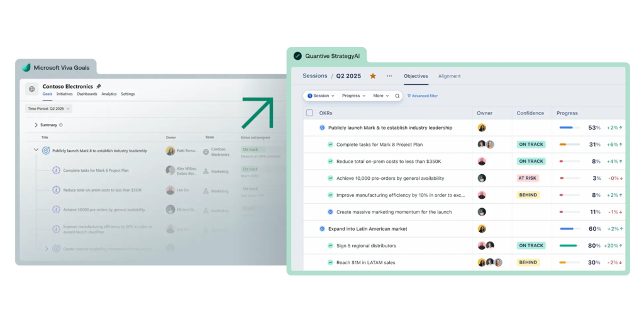Expand the Summary section in Viva Goals

36,125
